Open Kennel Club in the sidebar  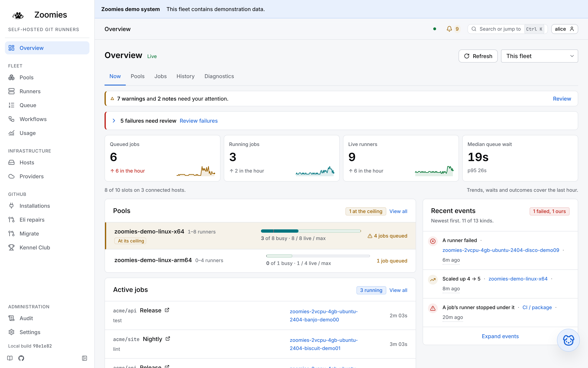pyautogui.click(x=47, y=247)
